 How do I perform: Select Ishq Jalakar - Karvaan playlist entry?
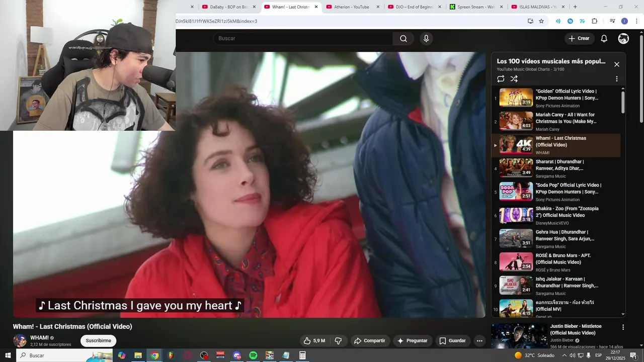point(556,286)
